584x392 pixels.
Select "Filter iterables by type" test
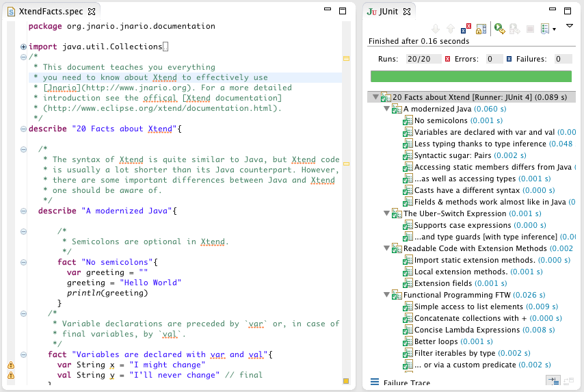(466, 353)
